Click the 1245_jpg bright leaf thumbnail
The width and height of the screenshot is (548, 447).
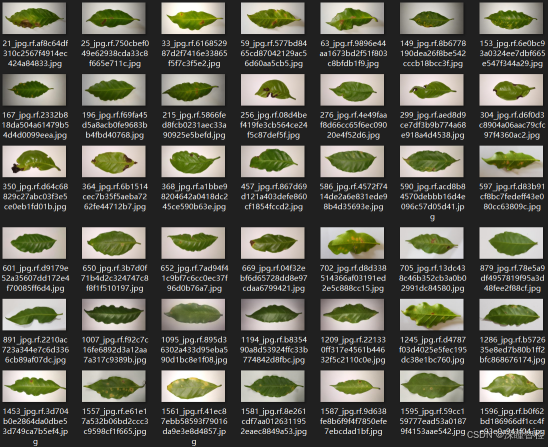point(432,315)
